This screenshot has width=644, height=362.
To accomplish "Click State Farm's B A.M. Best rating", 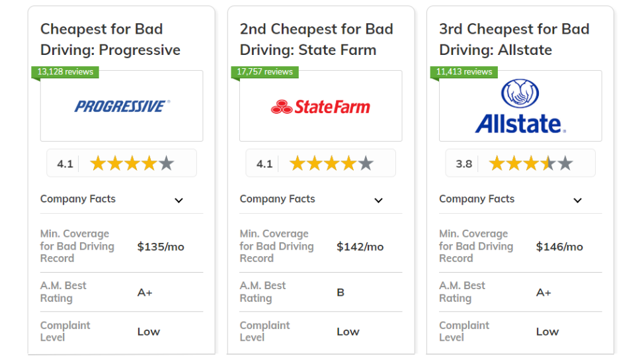I will point(341,293).
